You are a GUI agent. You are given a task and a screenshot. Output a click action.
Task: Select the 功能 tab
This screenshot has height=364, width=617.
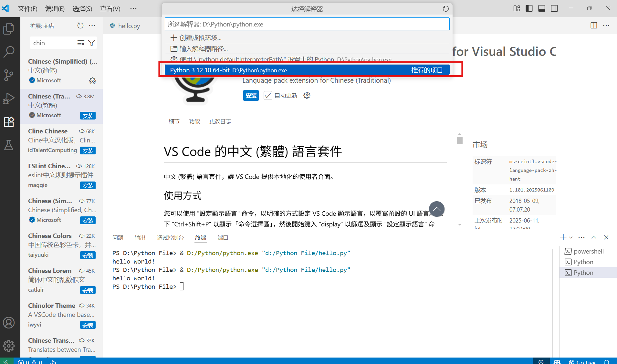[194, 121]
